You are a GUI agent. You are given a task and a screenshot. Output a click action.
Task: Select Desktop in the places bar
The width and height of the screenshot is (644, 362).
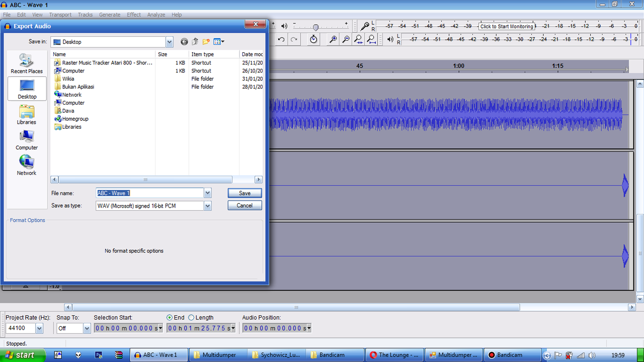(x=27, y=89)
